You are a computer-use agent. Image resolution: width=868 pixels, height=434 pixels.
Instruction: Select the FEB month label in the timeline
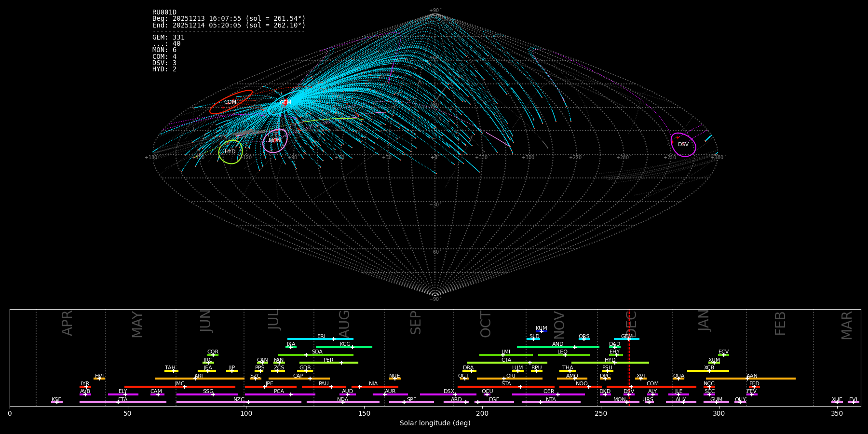coord(780,323)
